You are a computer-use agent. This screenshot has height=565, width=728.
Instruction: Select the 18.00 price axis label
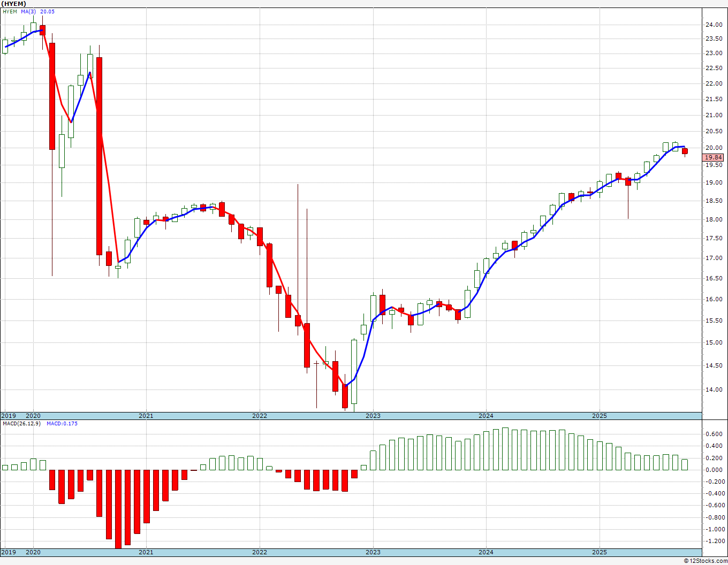coord(714,219)
